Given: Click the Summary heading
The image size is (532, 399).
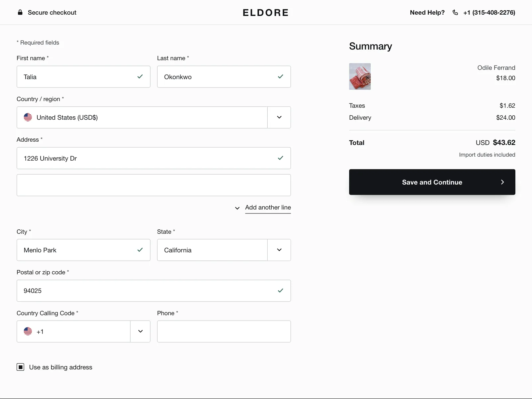Looking at the screenshot, I should [370, 46].
